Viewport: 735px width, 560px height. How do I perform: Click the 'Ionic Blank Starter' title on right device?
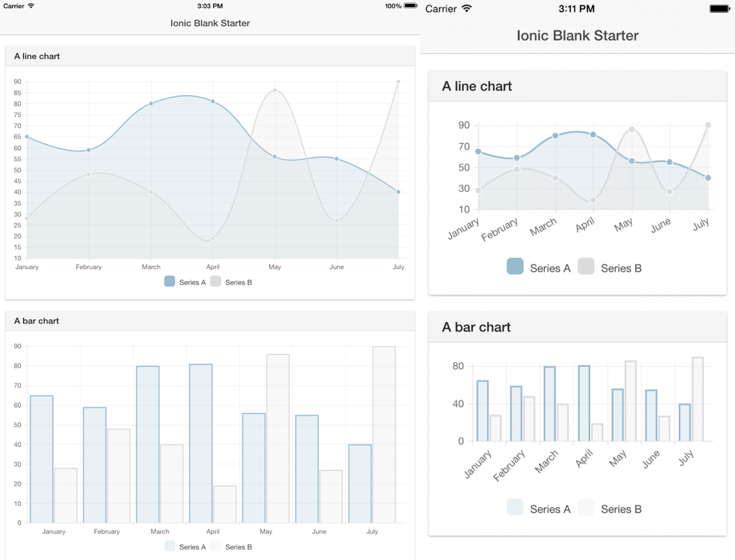pyautogui.click(x=577, y=35)
